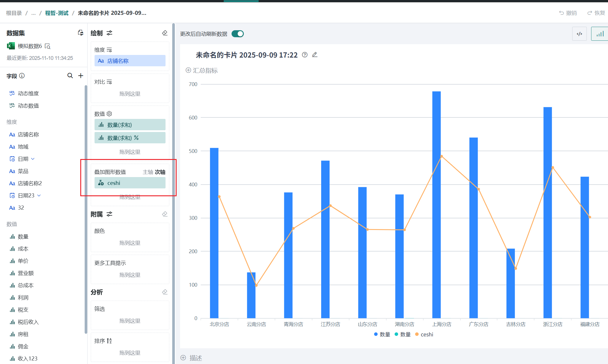This screenshot has height=364, width=608.
Task: Open 程哲-测试 breadcrumb link
Action: pos(57,13)
